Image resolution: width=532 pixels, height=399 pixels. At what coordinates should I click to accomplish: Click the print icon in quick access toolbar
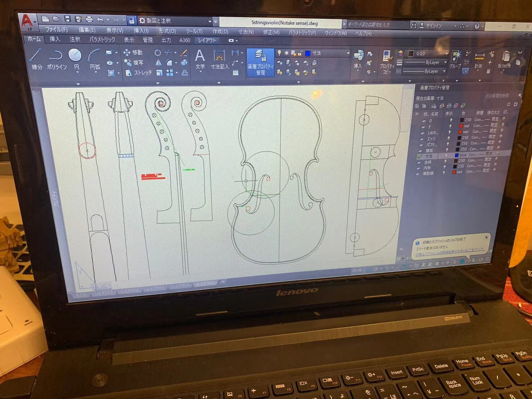(x=89, y=19)
